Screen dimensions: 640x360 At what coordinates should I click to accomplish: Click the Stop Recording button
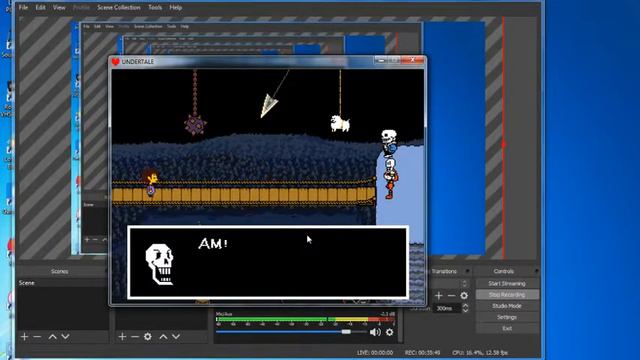pyautogui.click(x=507, y=295)
